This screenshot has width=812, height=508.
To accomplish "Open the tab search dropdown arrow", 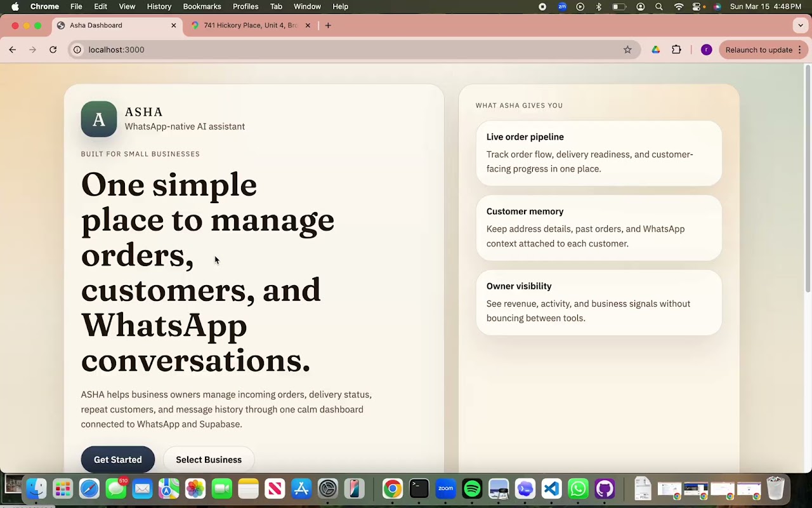I will (x=801, y=25).
